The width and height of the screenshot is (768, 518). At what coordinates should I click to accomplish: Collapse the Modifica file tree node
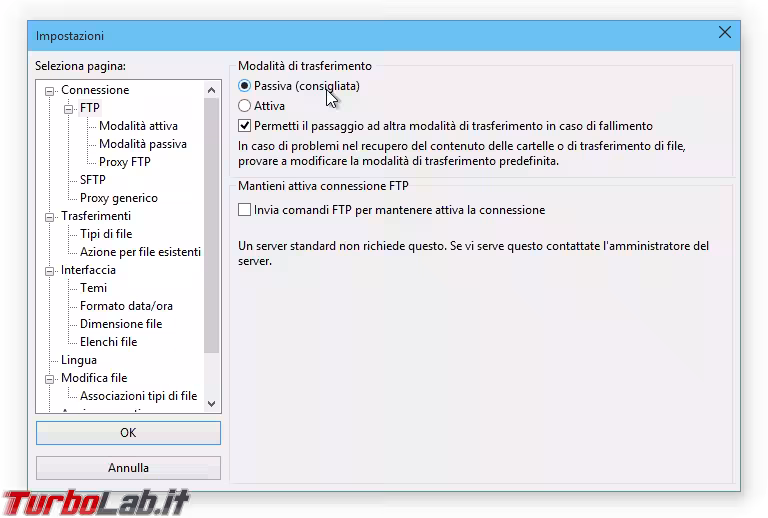(50, 378)
